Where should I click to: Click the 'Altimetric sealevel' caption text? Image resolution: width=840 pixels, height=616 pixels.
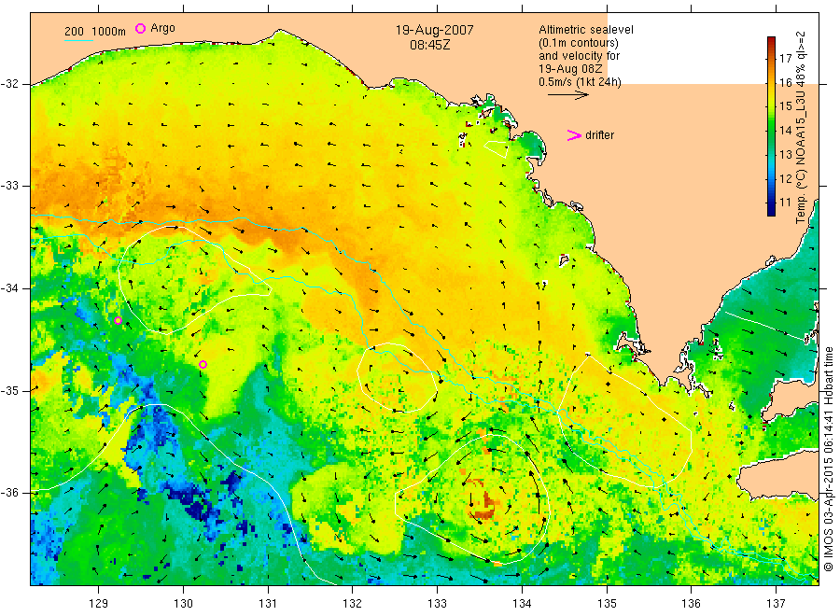point(586,30)
